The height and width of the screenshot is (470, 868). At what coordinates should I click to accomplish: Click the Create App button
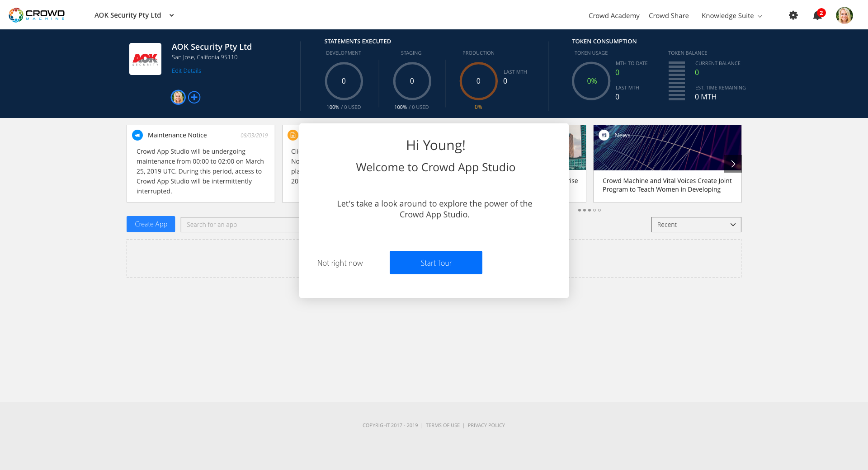151,224
